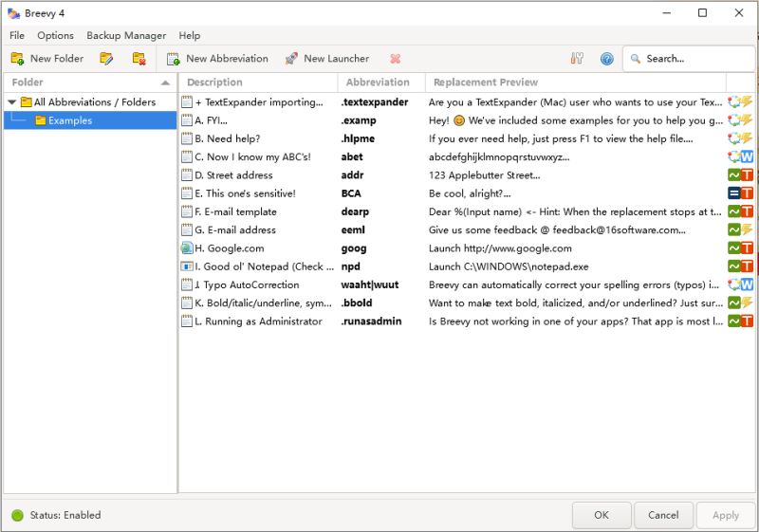Click the green icon in the dearp row
The height and width of the screenshot is (532, 759).
coord(733,211)
